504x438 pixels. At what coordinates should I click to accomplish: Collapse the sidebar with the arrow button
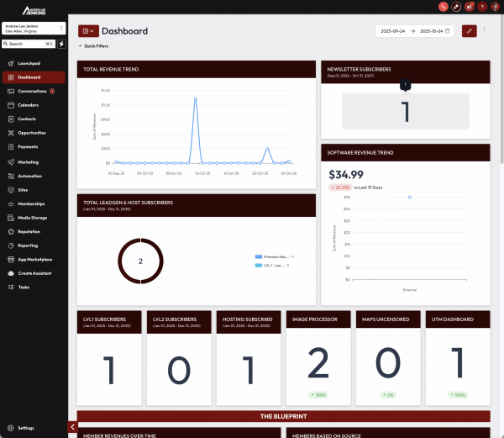tap(72, 427)
